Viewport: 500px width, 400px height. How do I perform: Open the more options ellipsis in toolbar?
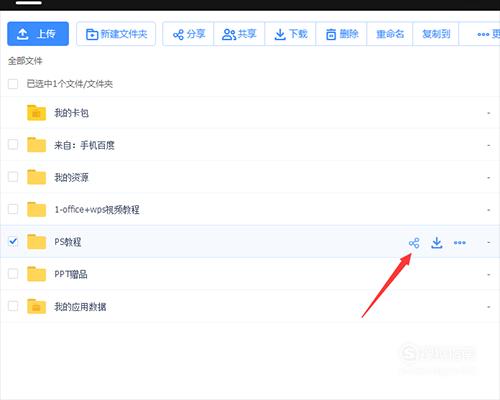point(483,34)
